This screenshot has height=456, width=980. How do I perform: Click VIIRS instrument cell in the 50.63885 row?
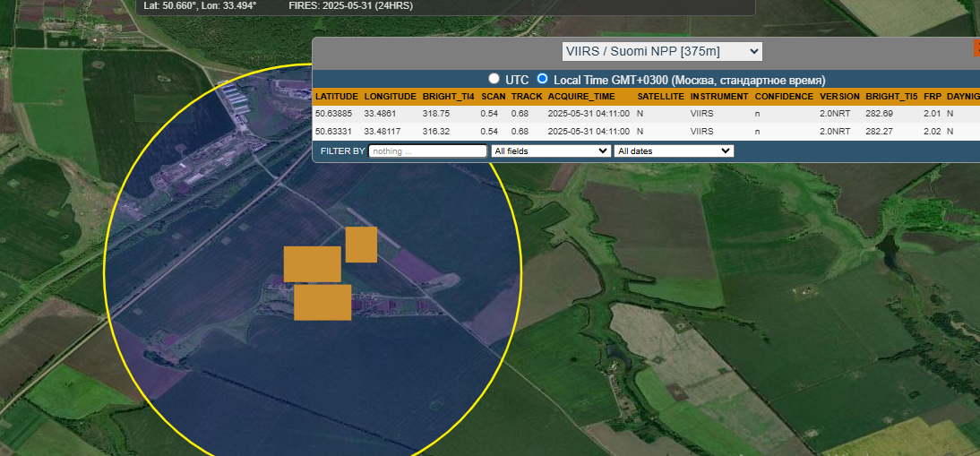tap(701, 114)
